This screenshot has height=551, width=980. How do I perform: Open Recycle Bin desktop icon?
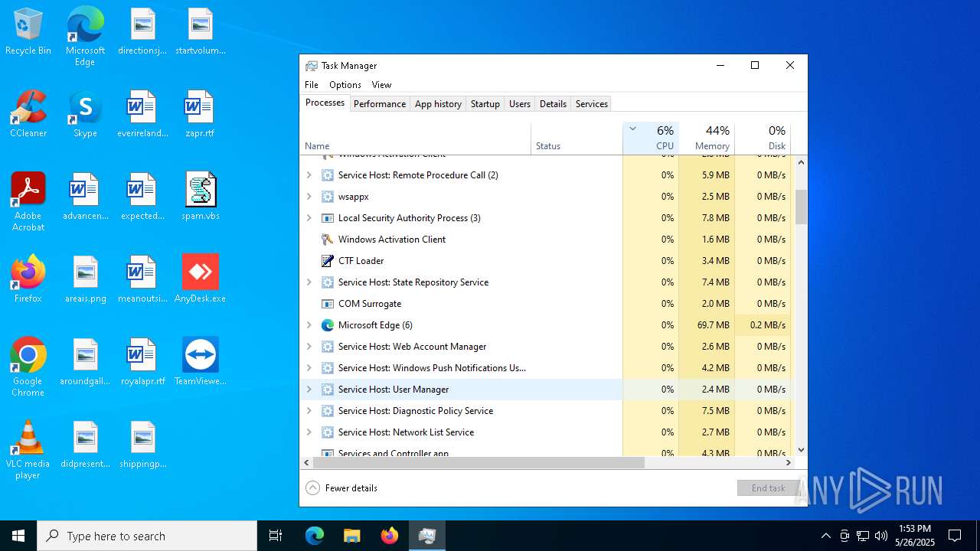(x=28, y=32)
